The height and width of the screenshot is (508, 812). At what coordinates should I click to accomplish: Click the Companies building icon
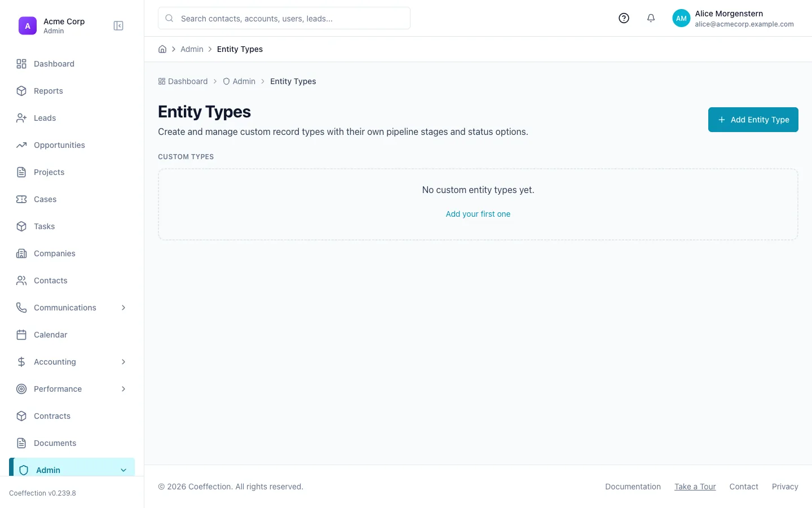(x=21, y=253)
